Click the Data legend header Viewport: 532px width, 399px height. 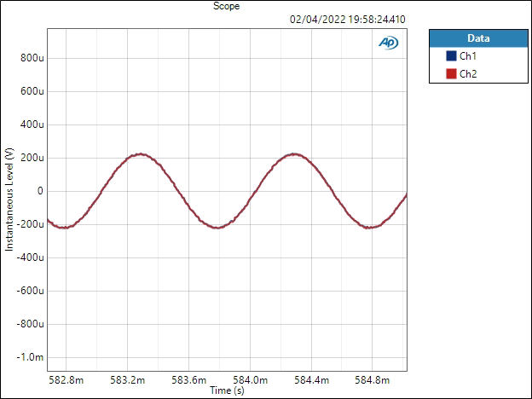478,38
